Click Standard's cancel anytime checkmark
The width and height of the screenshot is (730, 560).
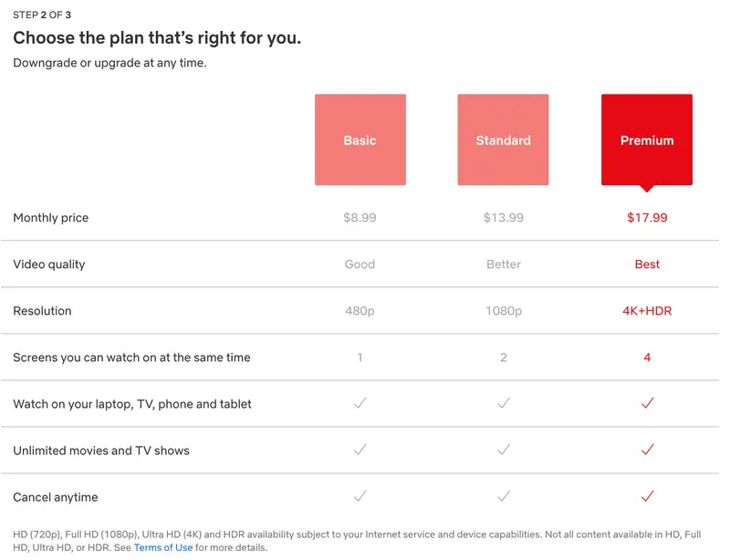(503, 496)
